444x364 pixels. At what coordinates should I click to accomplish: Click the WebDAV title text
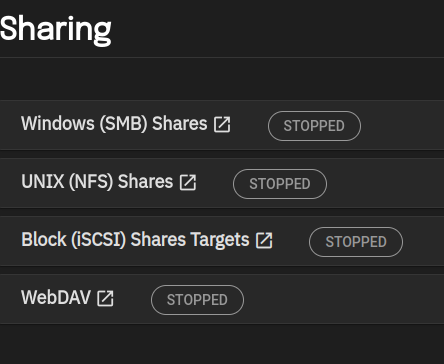pos(56,297)
